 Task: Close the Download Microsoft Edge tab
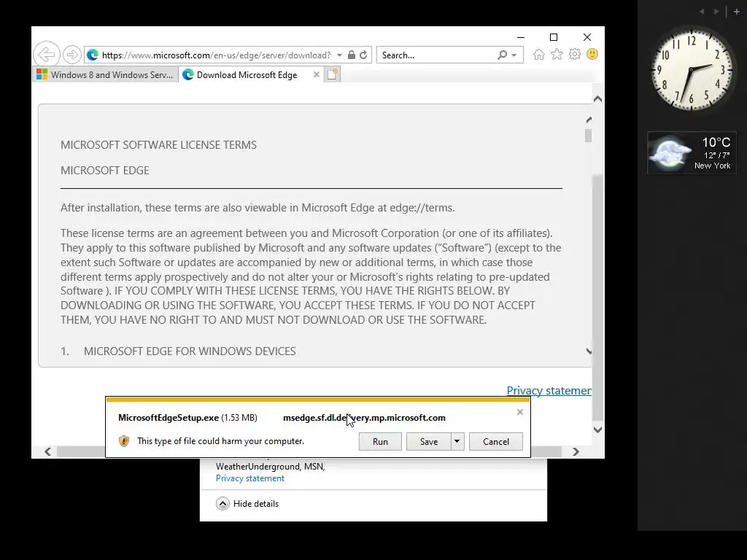[316, 75]
